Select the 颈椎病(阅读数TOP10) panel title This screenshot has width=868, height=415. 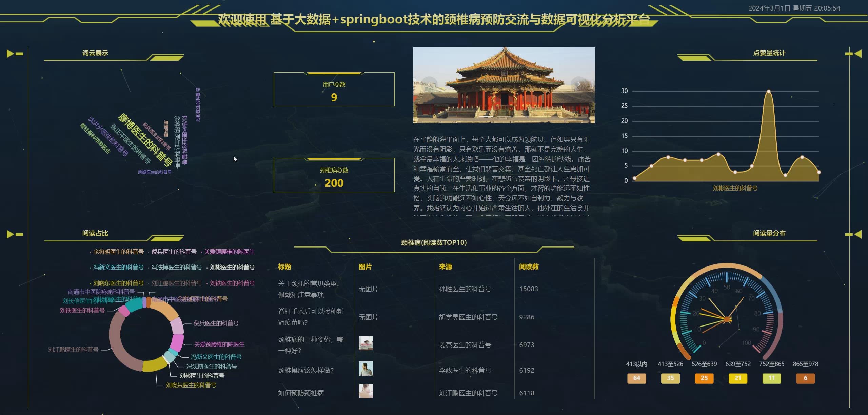click(x=433, y=243)
